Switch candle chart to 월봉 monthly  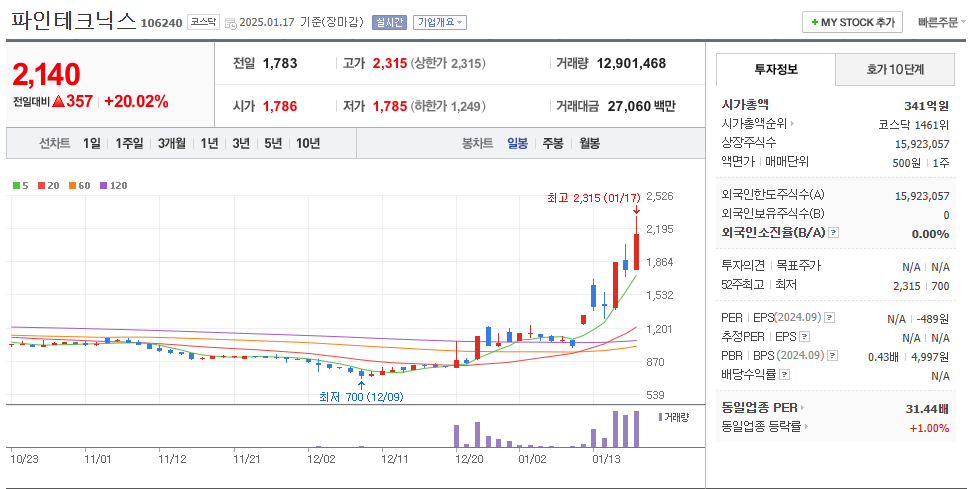pyautogui.click(x=589, y=143)
